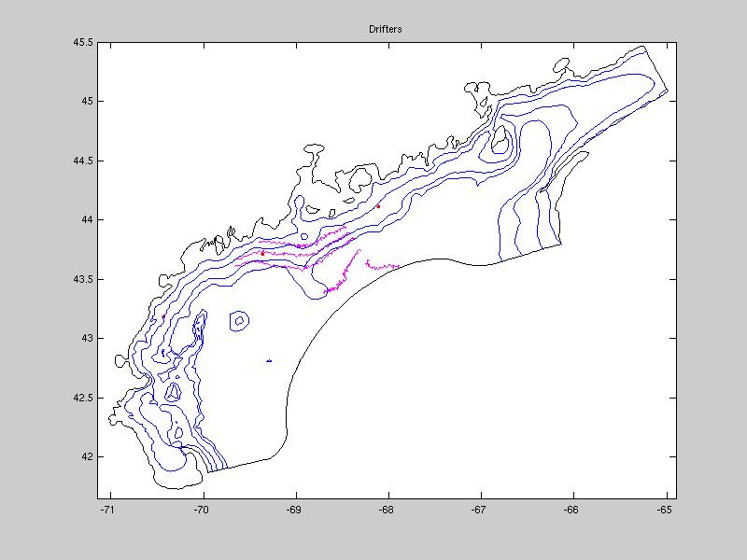This screenshot has width=747, height=560.
Task: Click the y-axis label 44
Action: coord(87,220)
